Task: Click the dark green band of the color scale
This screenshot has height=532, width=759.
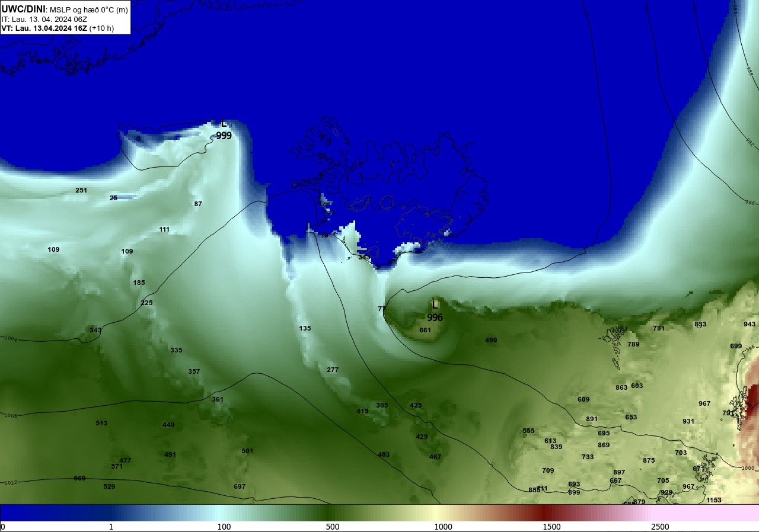Action: [x=329, y=512]
